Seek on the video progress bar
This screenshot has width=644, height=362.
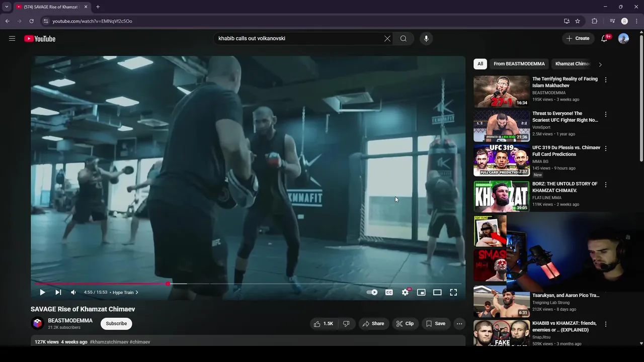(x=248, y=284)
